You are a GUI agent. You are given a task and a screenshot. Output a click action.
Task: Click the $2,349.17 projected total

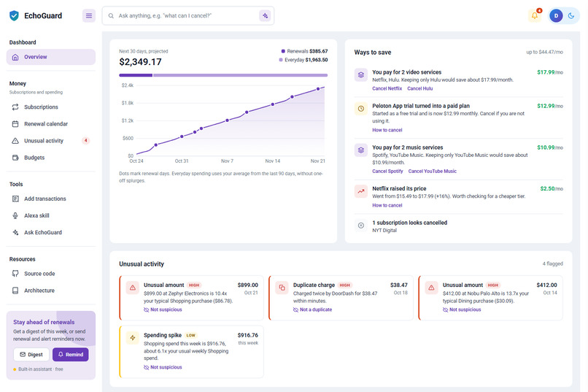point(140,62)
